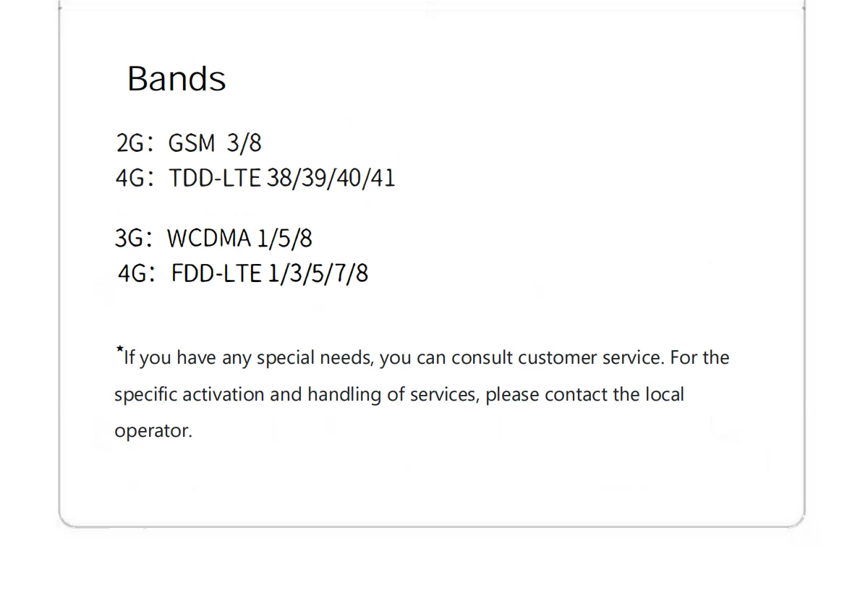Click the Bands heading
Image resolution: width=868 pixels, height=614 pixels.
pos(176,79)
